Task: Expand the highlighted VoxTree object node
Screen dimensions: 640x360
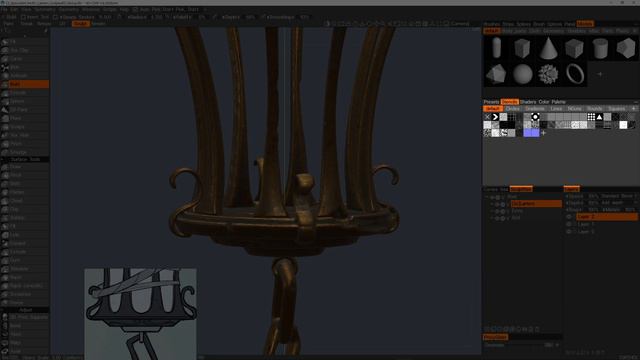Action: (492, 204)
